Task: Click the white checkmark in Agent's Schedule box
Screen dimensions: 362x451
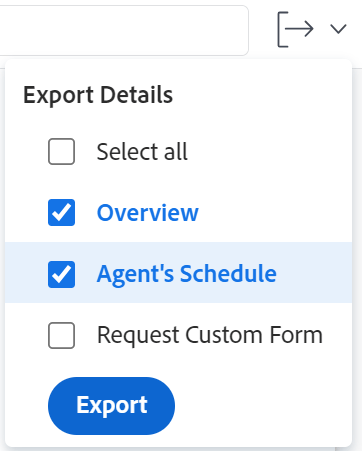Action: tap(61, 274)
